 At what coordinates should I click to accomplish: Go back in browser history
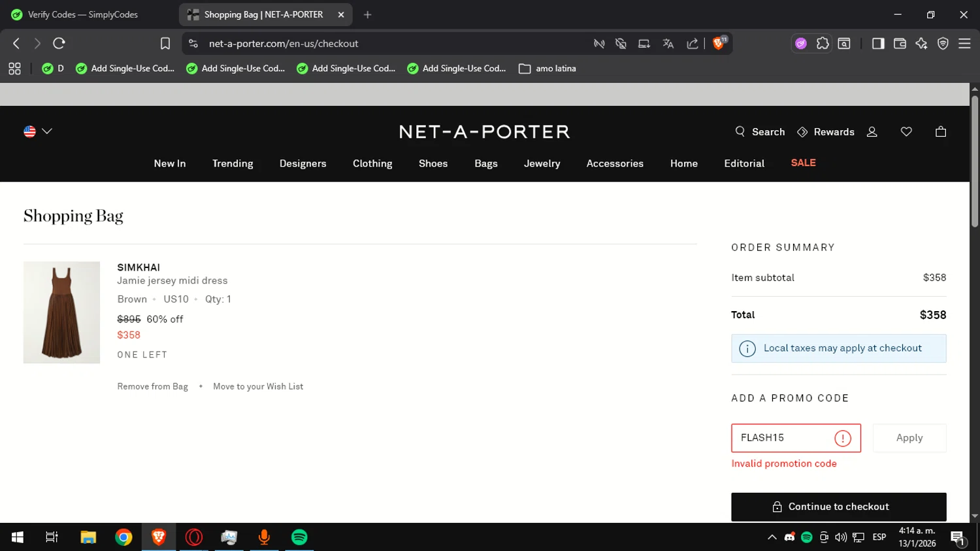(16, 43)
